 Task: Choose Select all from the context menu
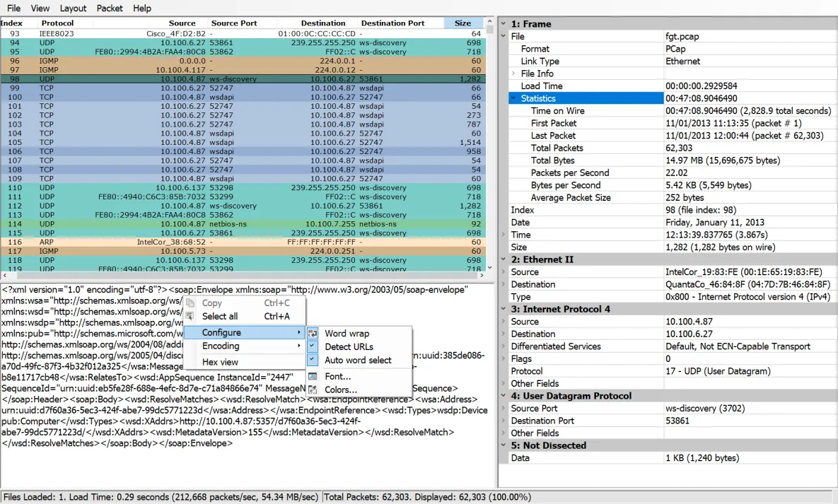[x=245, y=316]
